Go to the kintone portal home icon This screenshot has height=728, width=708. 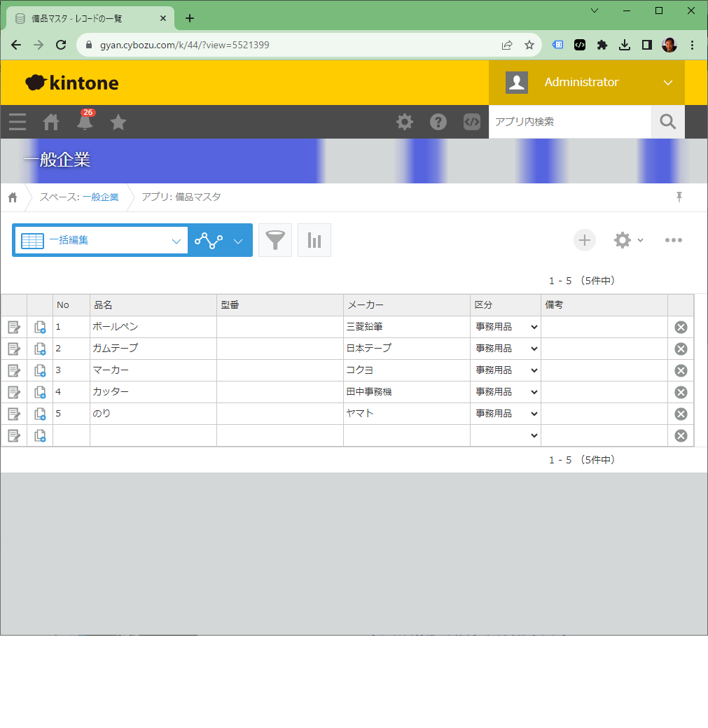pos(51,122)
